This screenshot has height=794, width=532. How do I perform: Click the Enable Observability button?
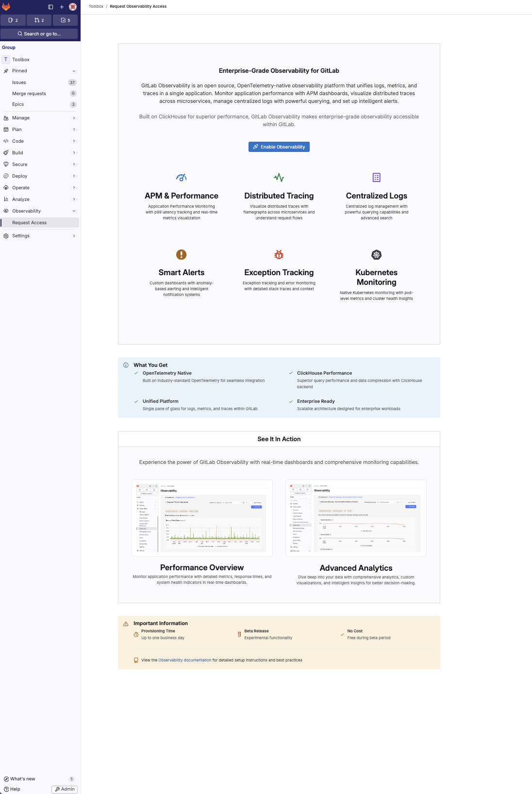point(279,147)
